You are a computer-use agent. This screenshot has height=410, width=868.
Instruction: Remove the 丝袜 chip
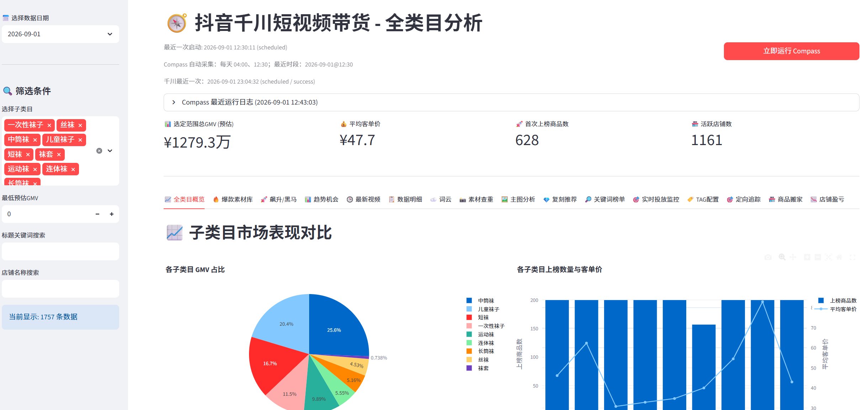click(80, 125)
